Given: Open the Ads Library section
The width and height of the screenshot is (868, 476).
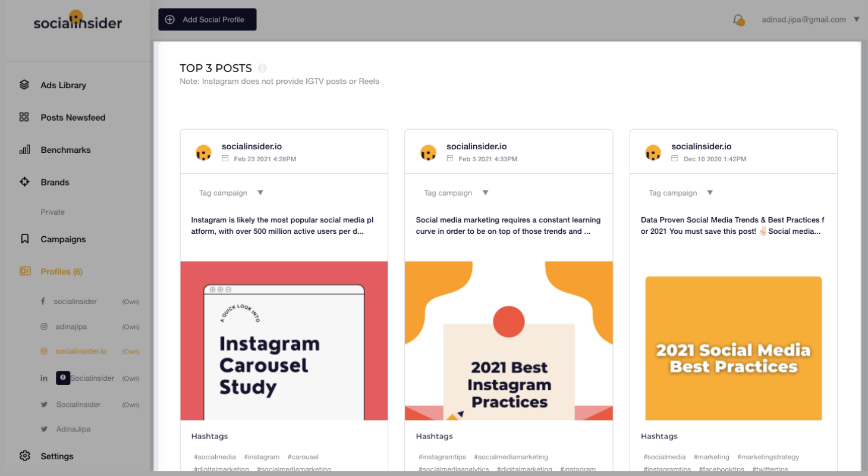Looking at the screenshot, I should click(64, 85).
